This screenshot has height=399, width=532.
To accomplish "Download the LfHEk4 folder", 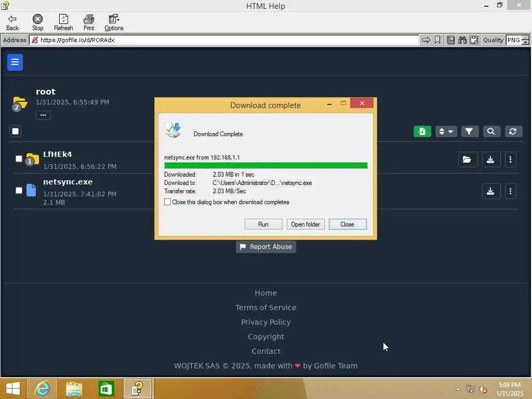I will (x=490, y=159).
